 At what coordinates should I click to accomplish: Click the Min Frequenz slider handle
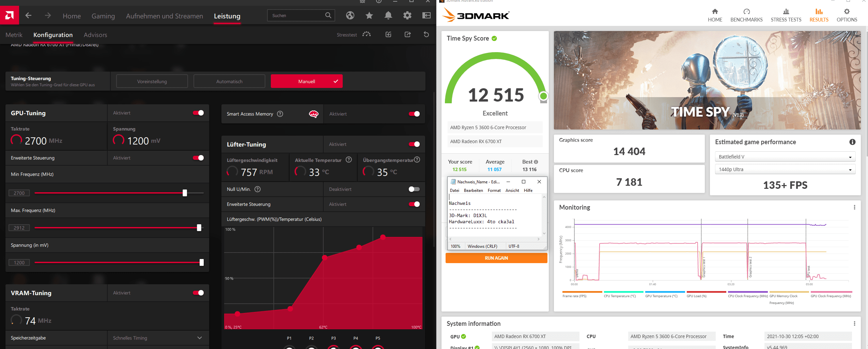[185, 193]
